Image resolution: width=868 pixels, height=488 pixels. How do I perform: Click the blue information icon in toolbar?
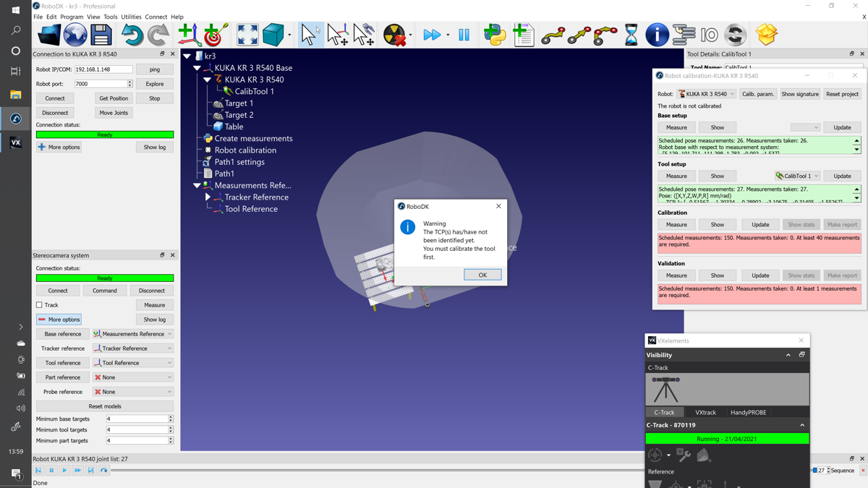coord(657,35)
